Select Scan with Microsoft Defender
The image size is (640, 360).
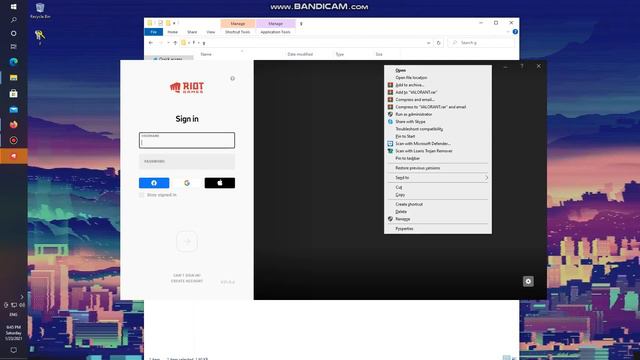438,144
